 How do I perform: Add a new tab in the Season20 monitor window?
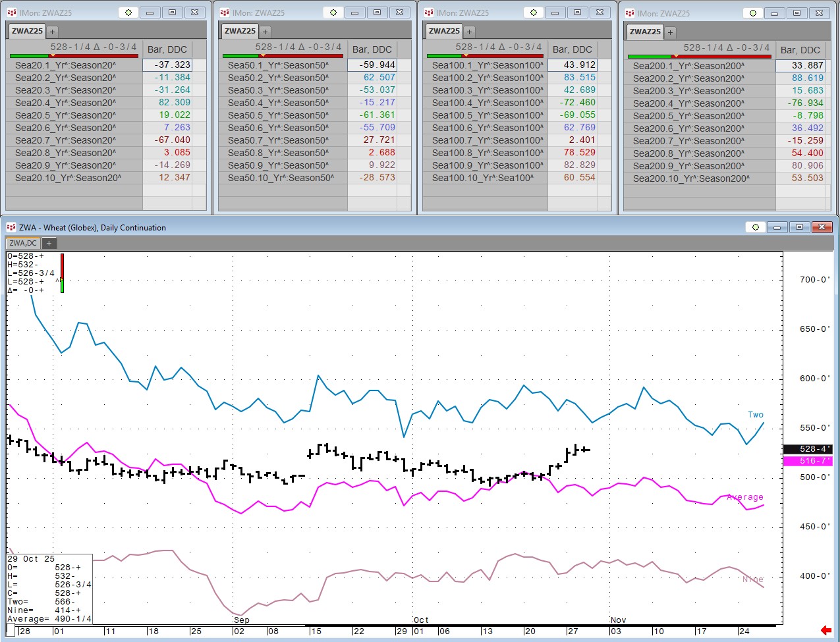[52, 31]
